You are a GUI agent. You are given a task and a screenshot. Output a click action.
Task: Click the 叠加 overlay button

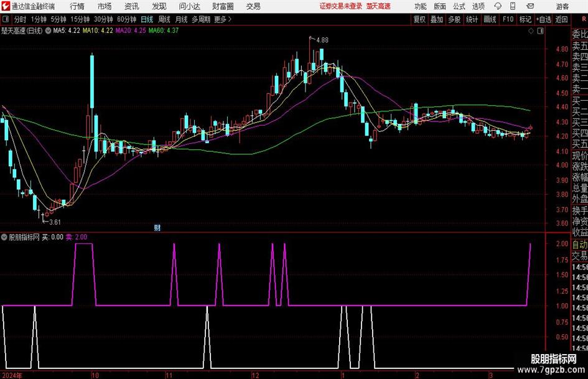(x=437, y=19)
